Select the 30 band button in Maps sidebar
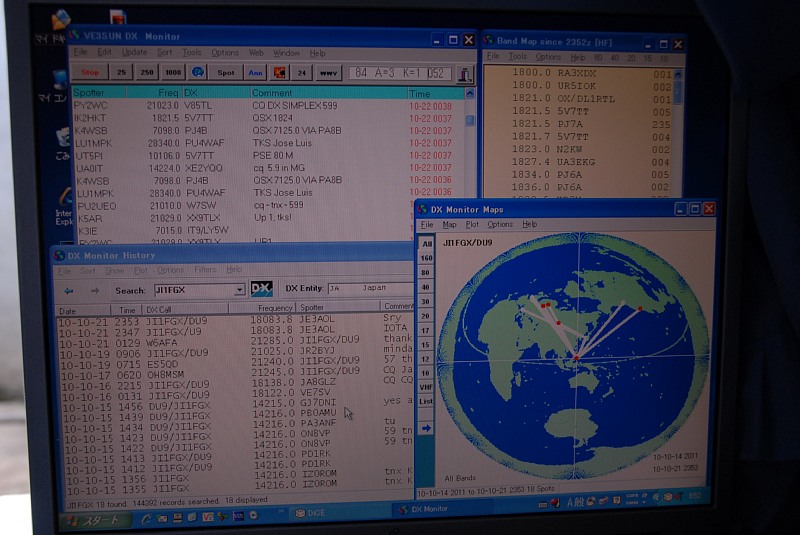The height and width of the screenshot is (535, 800). 426,301
